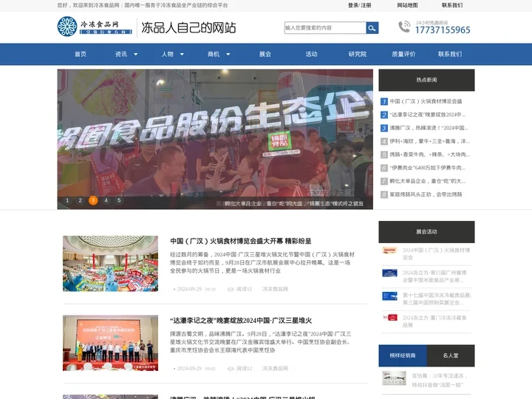Expand the 商机 dropdown arrow

228,54
